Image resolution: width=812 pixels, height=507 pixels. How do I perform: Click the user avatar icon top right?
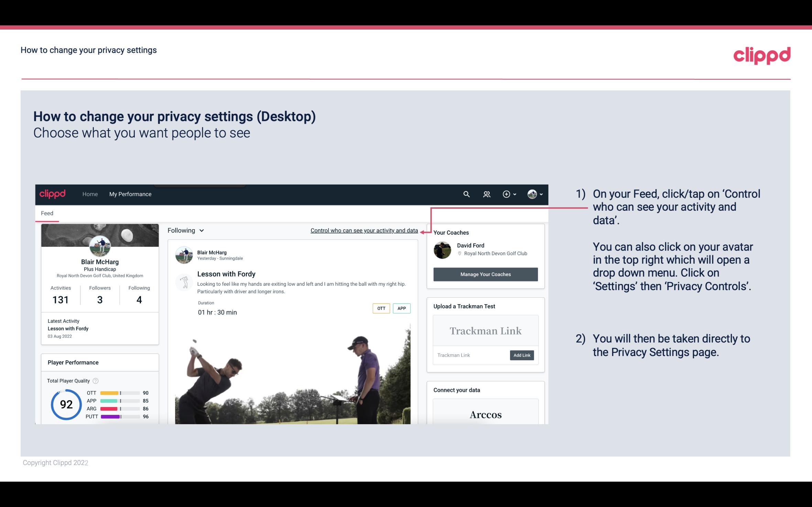[532, 193]
